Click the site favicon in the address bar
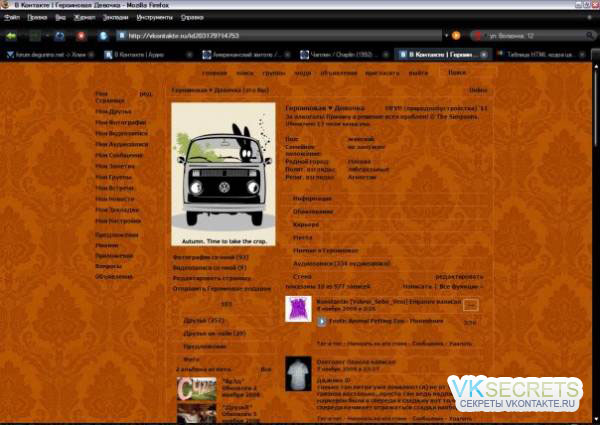 pos(122,36)
